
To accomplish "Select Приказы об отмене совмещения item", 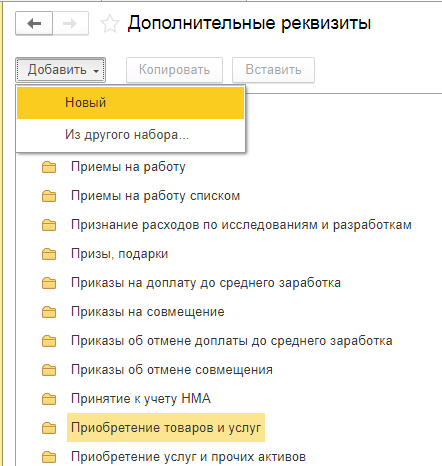I will (172, 370).
